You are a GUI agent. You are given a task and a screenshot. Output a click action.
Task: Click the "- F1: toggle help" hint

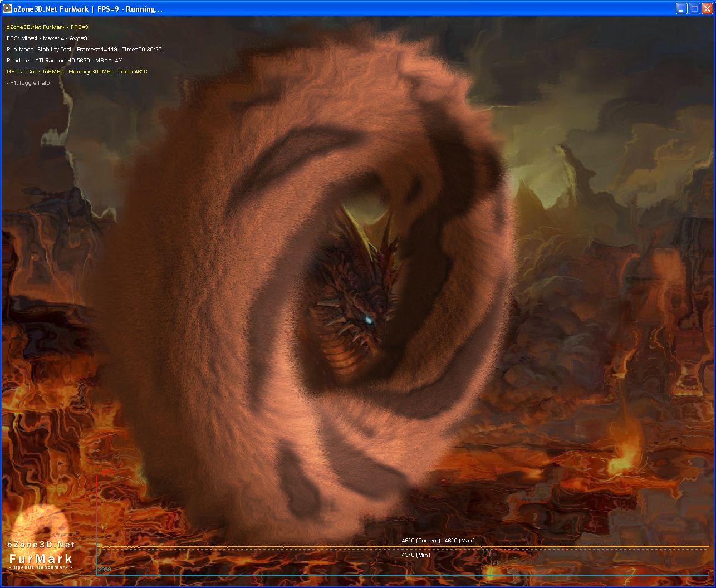tap(28, 83)
